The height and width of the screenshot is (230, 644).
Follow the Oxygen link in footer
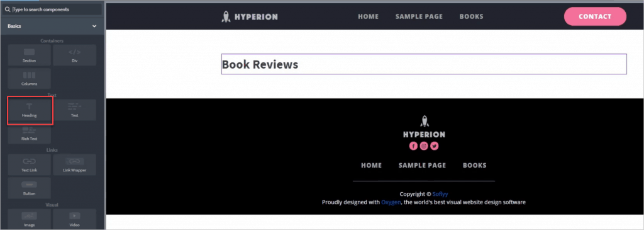point(391,202)
